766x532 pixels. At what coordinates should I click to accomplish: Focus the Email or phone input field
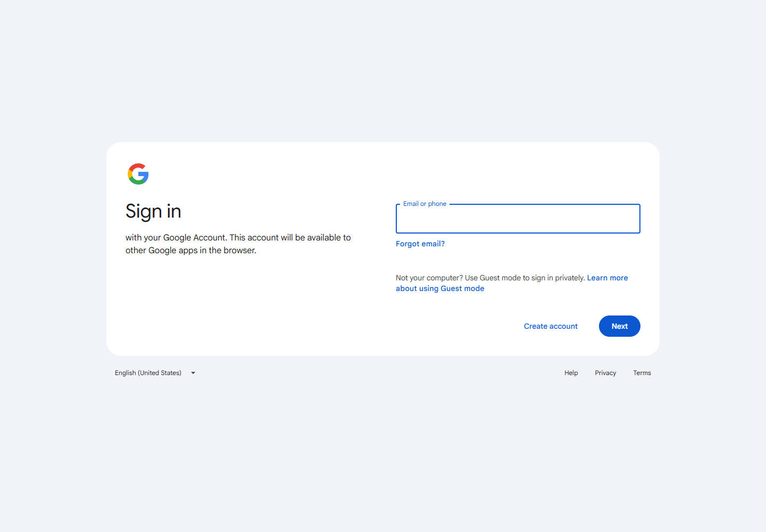pos(518,220)
